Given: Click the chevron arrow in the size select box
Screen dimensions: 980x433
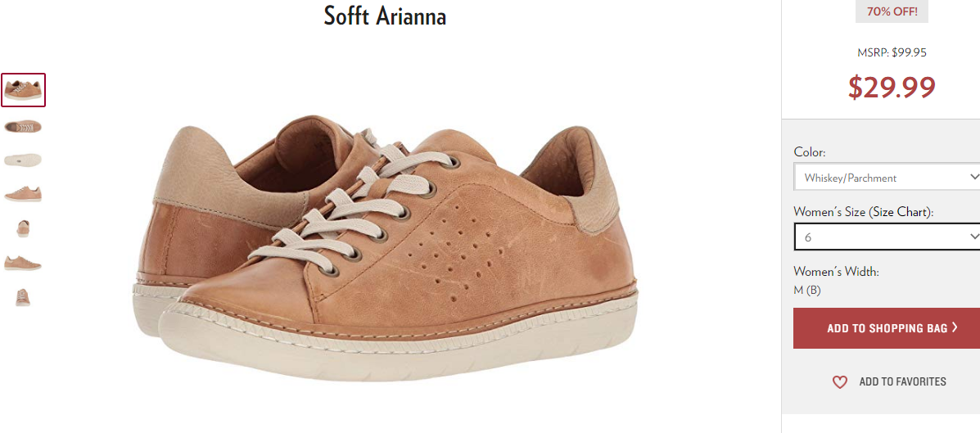Looking at the screenshot, I should click(x=973, y=237).
